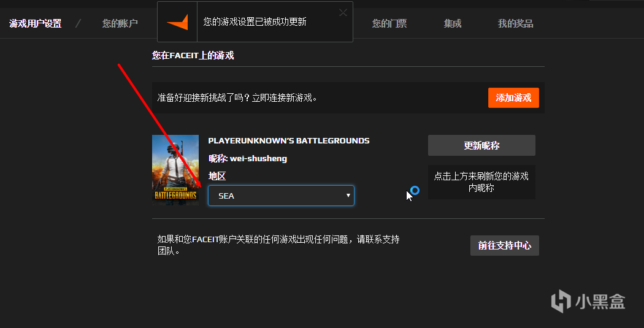Click the orange FACEIT logo in notification
644x328 pixels.
(x=177, y=22)
